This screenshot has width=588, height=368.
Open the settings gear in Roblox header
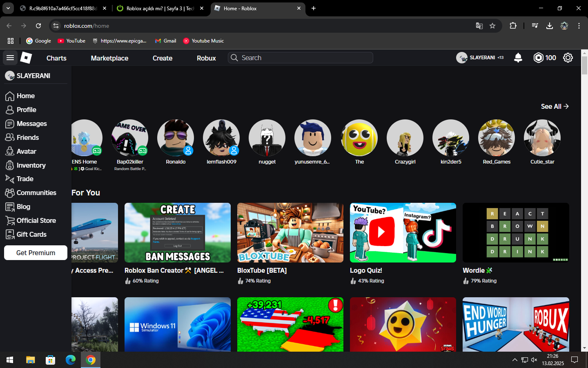click(x=568, y=58)
